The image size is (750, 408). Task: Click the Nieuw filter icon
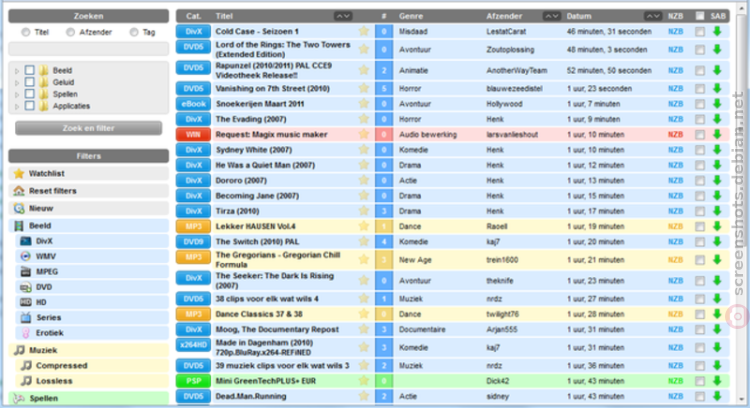19,208
